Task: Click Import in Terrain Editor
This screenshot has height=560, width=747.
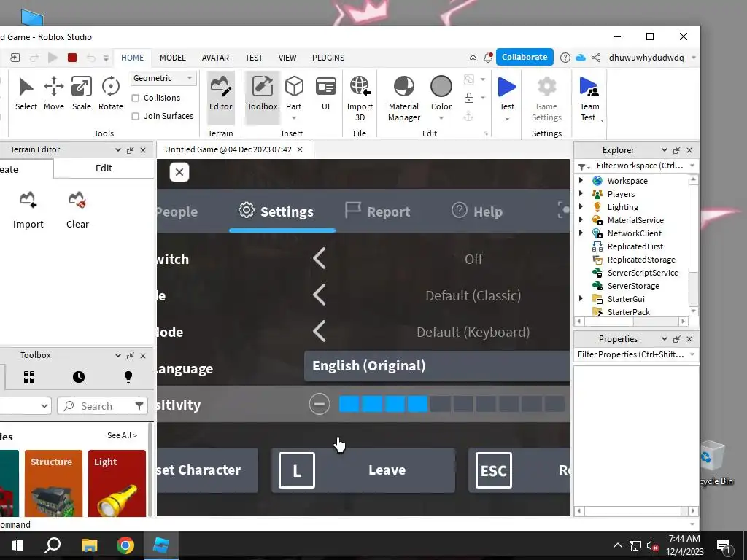Action: click(28, 211)
